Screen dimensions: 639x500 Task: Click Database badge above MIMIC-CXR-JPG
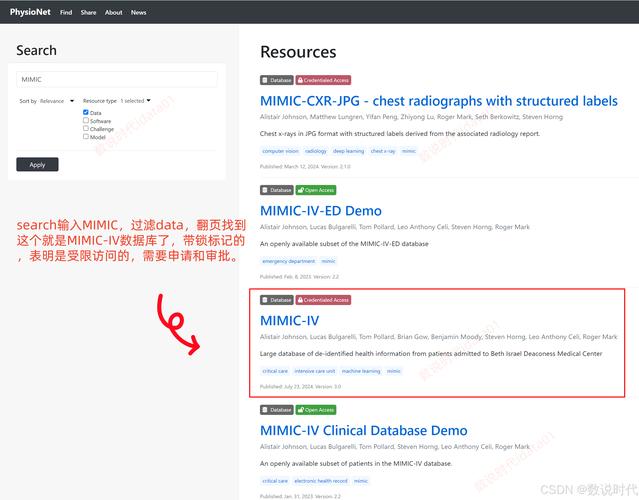(x=277, y=80)
